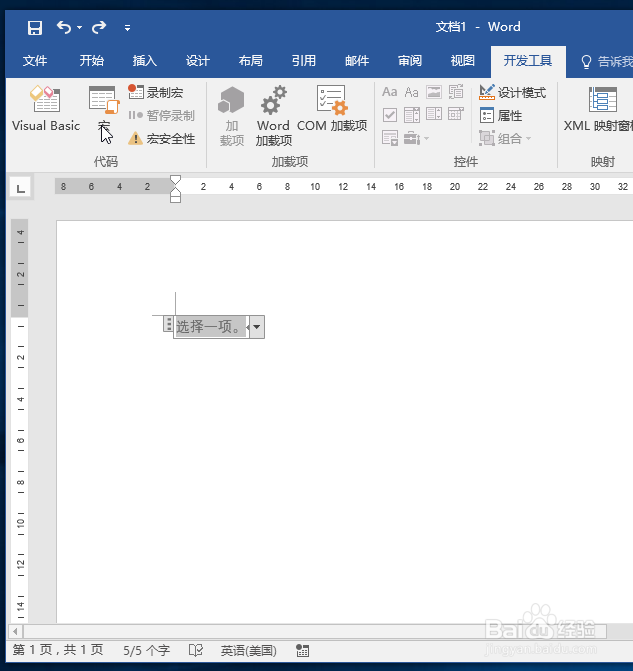Switch to the 邮件 tab
633x671 pixels.
(x=357, y=61)
